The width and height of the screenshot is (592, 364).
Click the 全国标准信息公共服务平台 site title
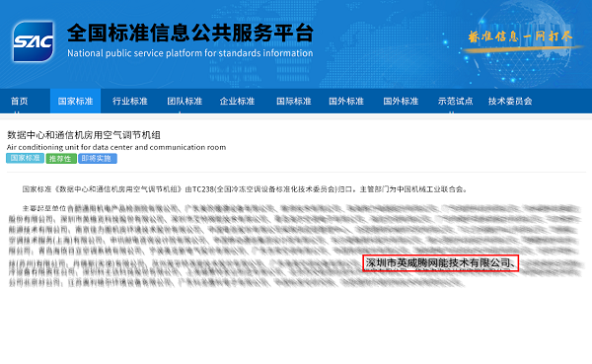190,33
